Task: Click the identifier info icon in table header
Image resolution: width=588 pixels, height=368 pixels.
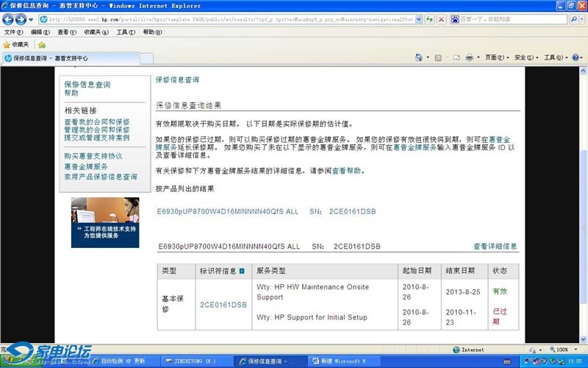Action: 242,271
